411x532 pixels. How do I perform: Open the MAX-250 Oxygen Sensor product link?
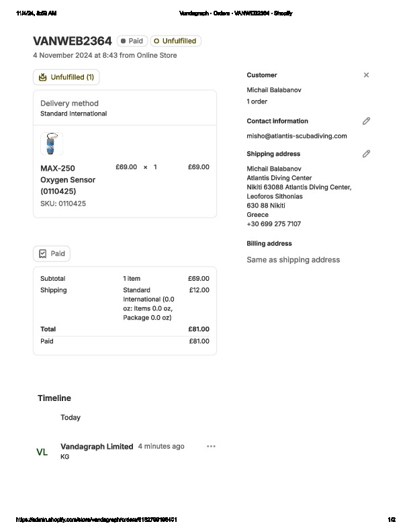pos(68,179)
